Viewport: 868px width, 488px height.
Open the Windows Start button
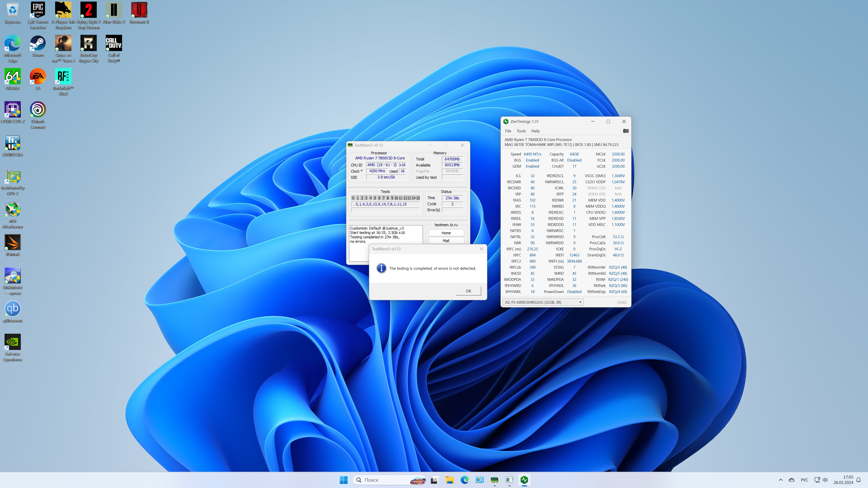(343, 480)
